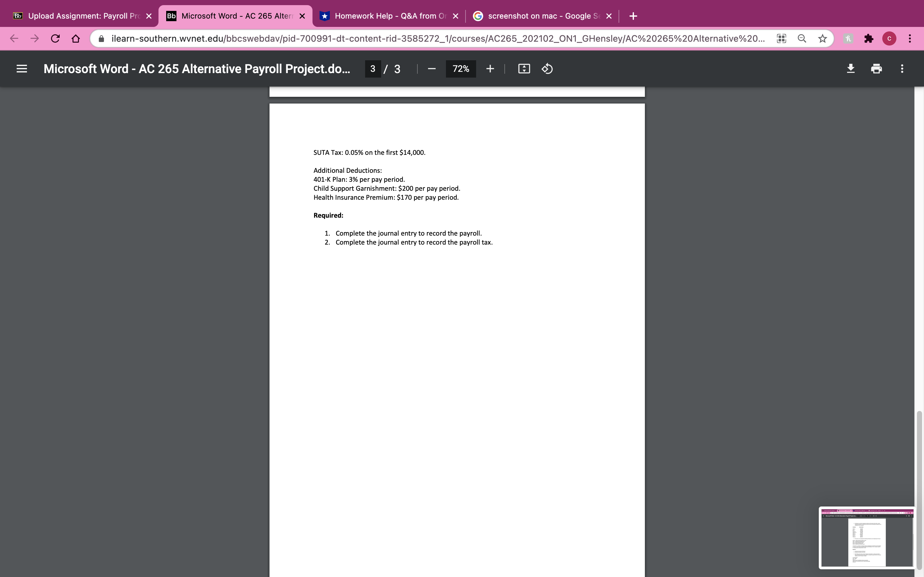Viewport: 924px width, 577px height.
Task: Open the browser extensions puzzle icon
Action: pyautogui.click(x=869, y=38)
